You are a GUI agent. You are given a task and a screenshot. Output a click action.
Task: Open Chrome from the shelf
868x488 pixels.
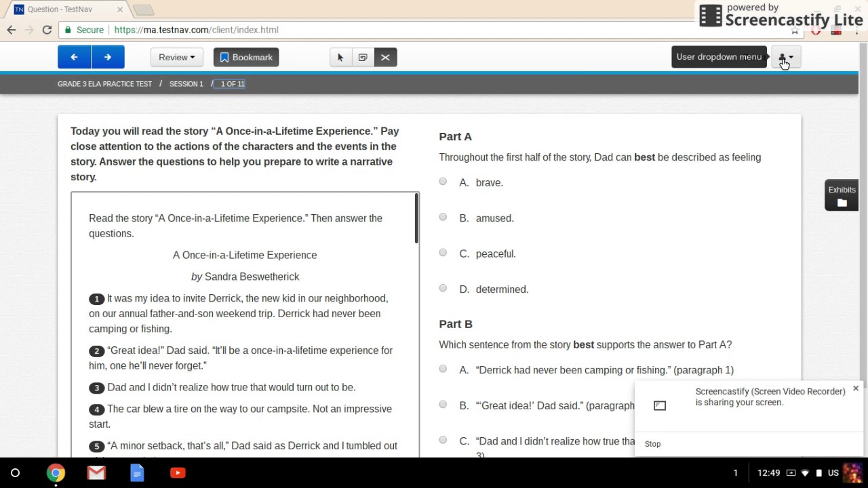pos(56,473)
